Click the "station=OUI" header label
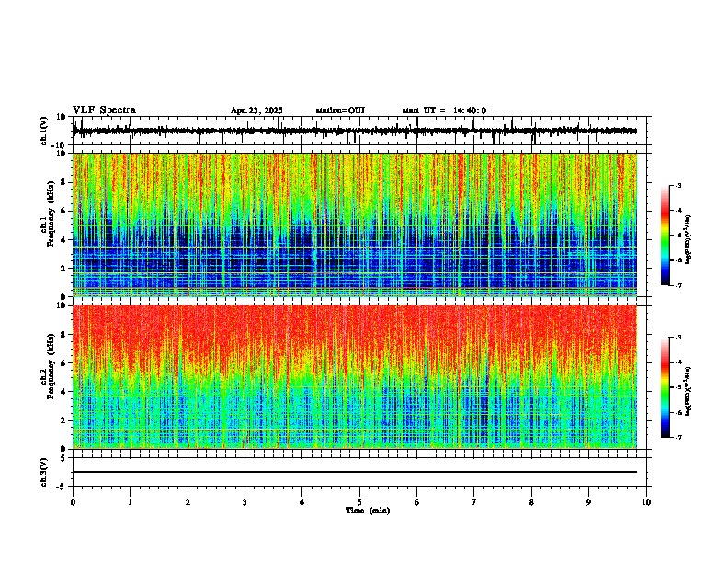Screen dimensions: 728x563 [340, 110]
